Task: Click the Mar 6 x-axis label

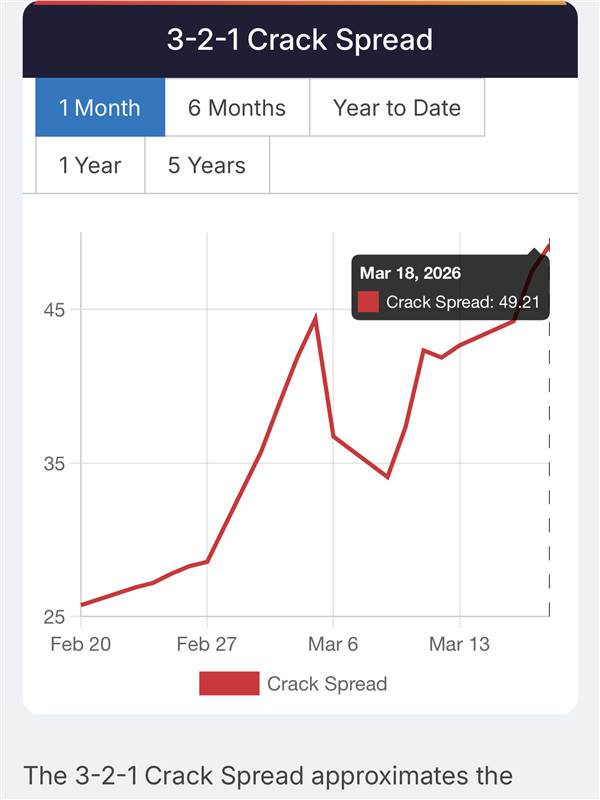Action: [x=333, y=644]
